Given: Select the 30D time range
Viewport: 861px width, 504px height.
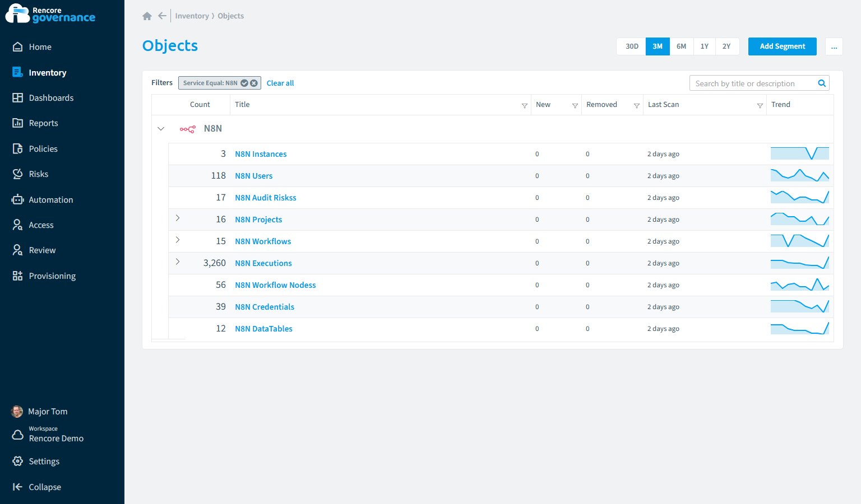Looking at the screenshot, I should [632, 46].
